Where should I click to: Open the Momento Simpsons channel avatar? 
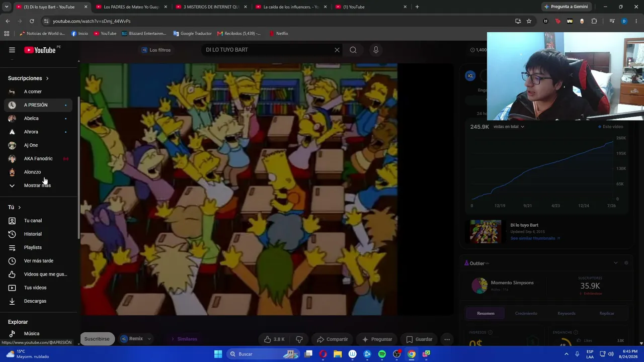coord(479,286)
